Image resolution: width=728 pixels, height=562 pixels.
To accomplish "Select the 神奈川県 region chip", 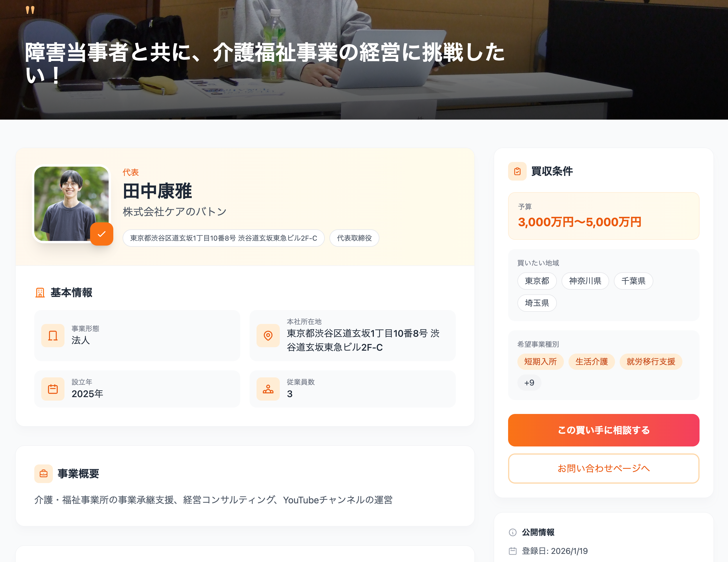I will (x=585, y=281).
